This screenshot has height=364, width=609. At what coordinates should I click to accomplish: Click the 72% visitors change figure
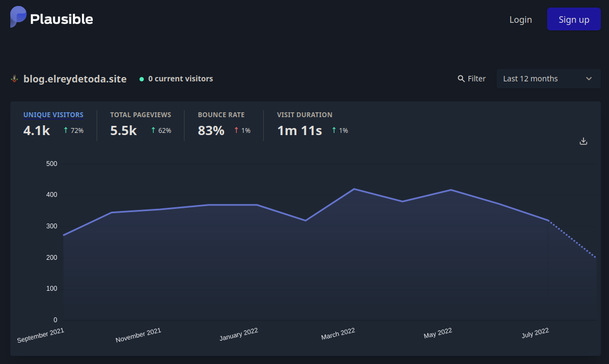[x=77, y=131]
